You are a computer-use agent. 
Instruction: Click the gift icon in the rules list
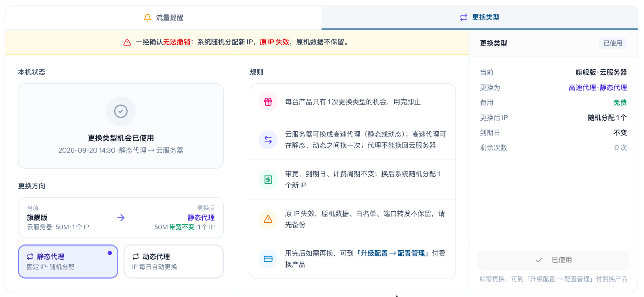[x=268, y=102]
